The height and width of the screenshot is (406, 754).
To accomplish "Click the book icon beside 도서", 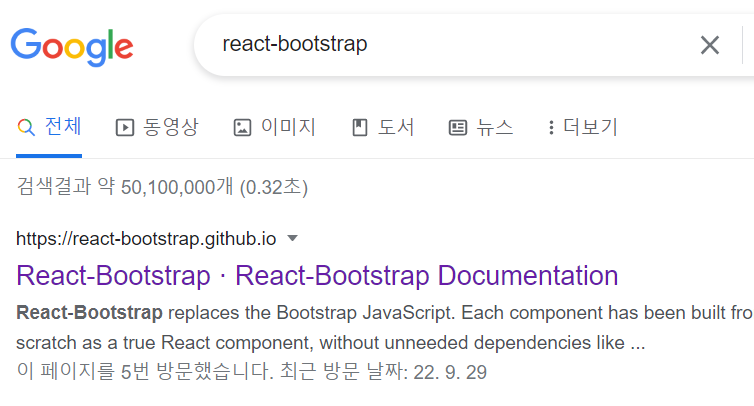I will pyautogui.click(x=360, y=127).
